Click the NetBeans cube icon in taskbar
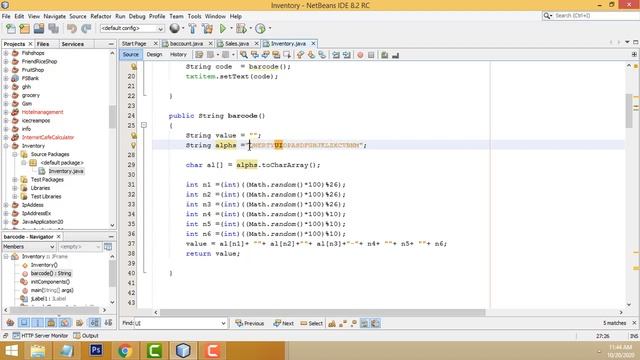 pos(183,351)
